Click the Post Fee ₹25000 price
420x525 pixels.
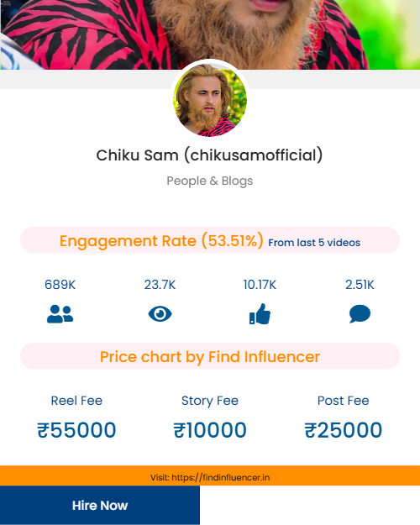(344, 430)
